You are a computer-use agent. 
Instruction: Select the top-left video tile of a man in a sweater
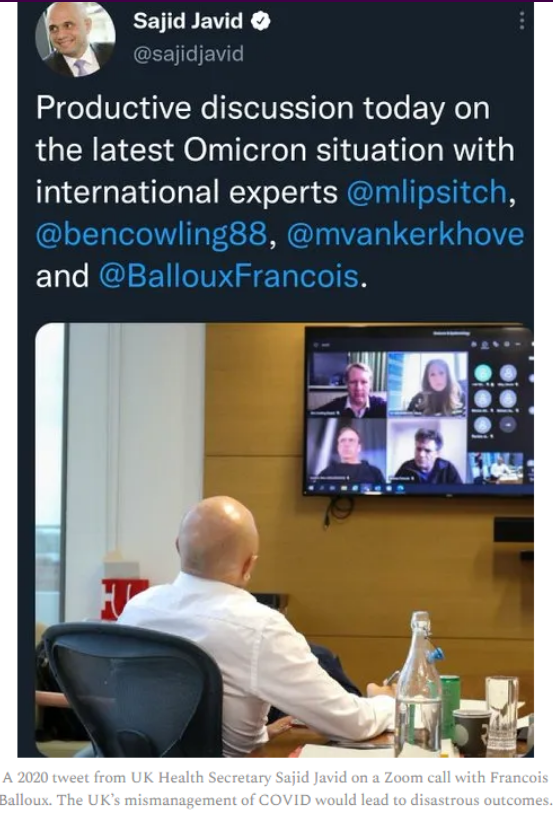tap(347, 384)
